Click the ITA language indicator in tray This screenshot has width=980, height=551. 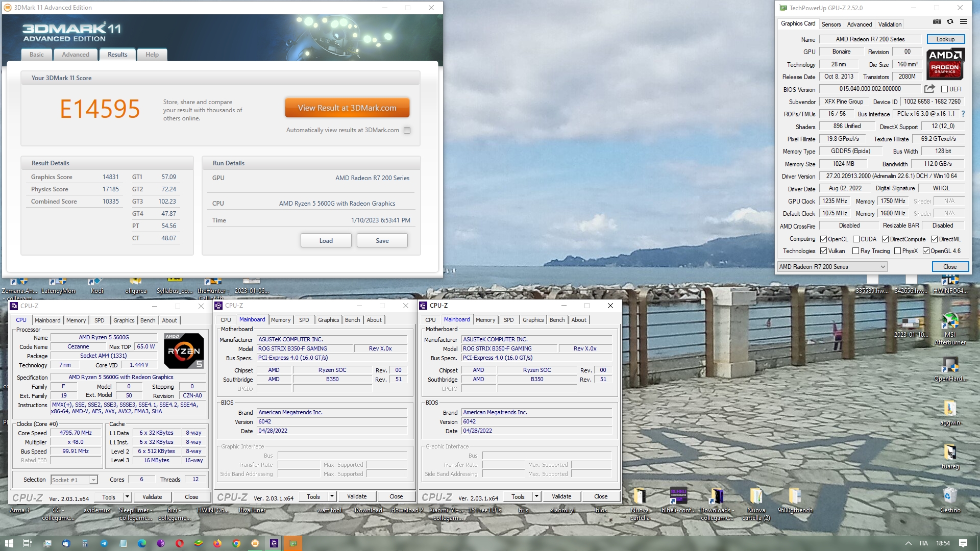click(x=924, y=543)
